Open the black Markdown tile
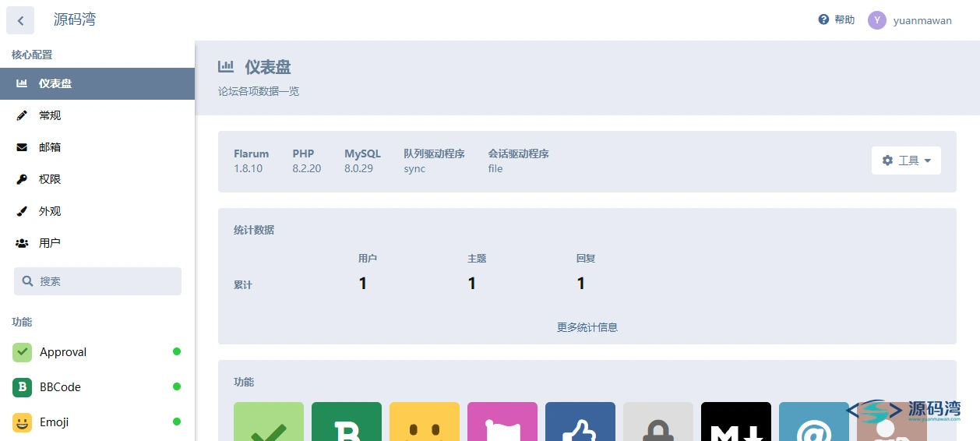The image size is (980, 441). tap(736, 422)
